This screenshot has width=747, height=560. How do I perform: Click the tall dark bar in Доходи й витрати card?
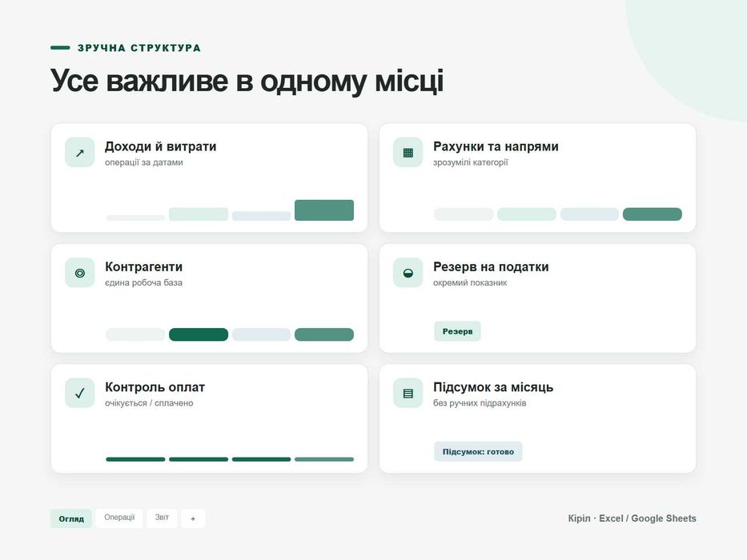[x=324, y=210]
